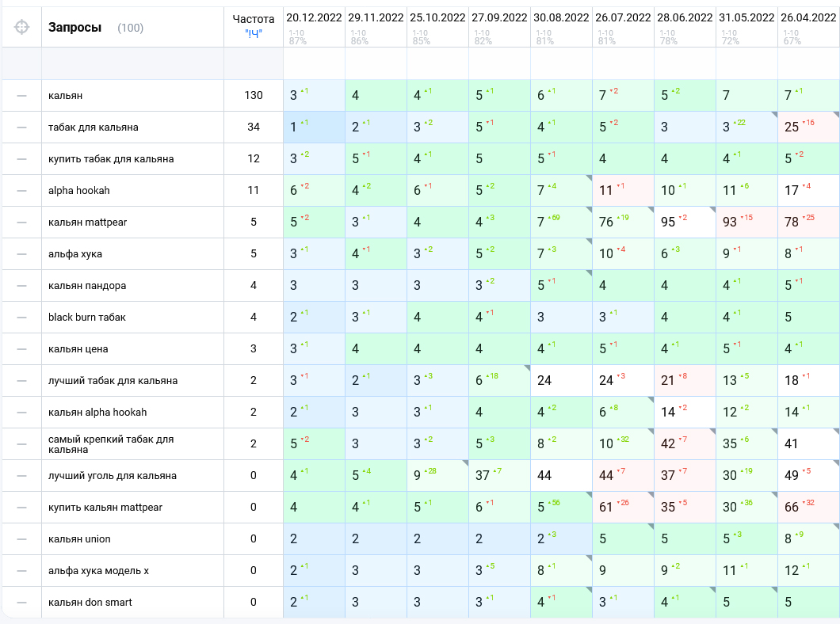
Task: Click position 76 cell in кальян mattpear row
Action: [x=623, y=222]
